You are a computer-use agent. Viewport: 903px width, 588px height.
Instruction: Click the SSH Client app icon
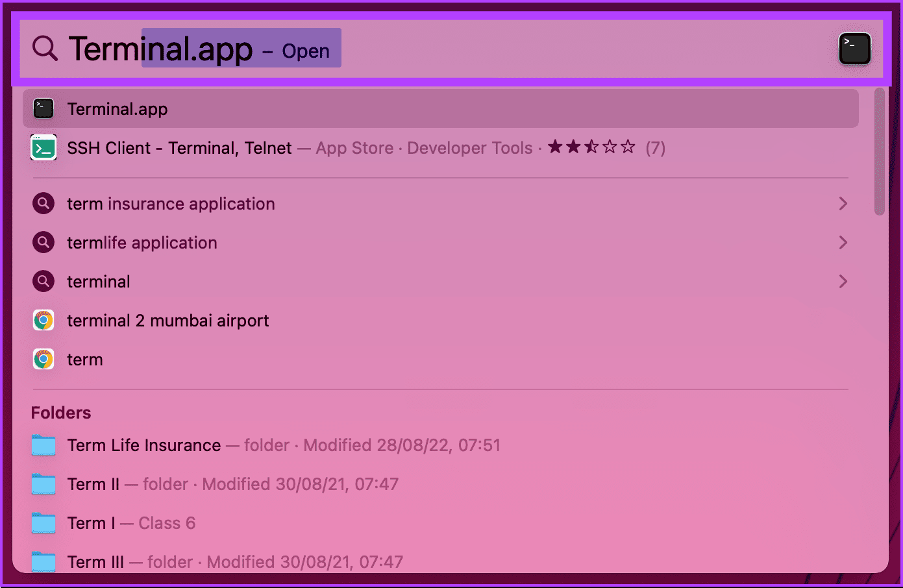(x=43, y=148)
